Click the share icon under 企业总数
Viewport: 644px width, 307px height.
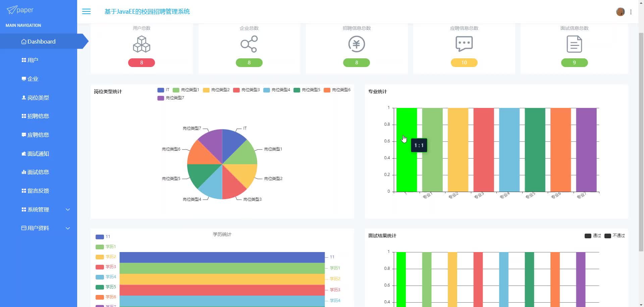coord(249,44)
